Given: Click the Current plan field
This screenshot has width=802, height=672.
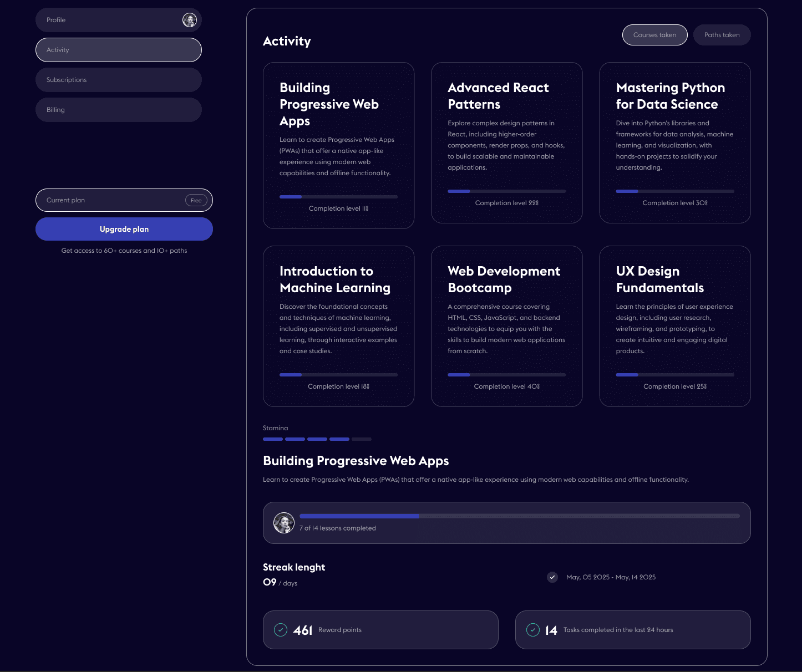Looking at the screenshot, I should (x=111, y=200).
